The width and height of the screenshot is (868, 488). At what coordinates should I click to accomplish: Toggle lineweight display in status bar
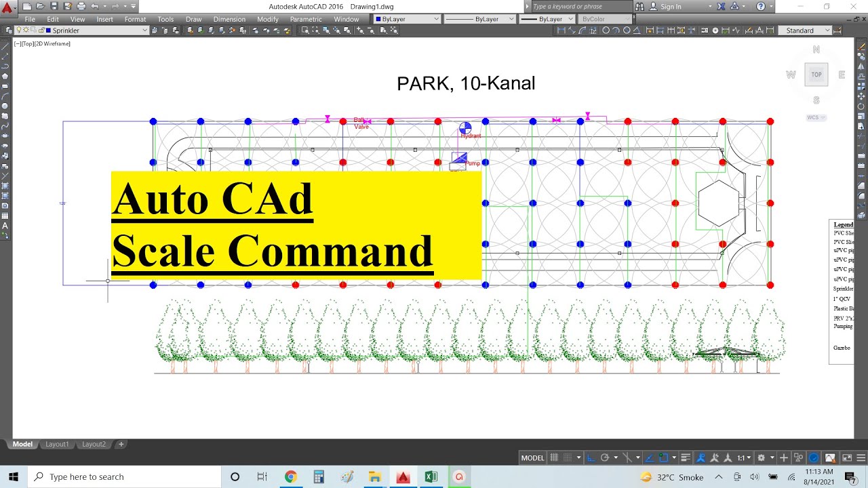pos(686,457)
